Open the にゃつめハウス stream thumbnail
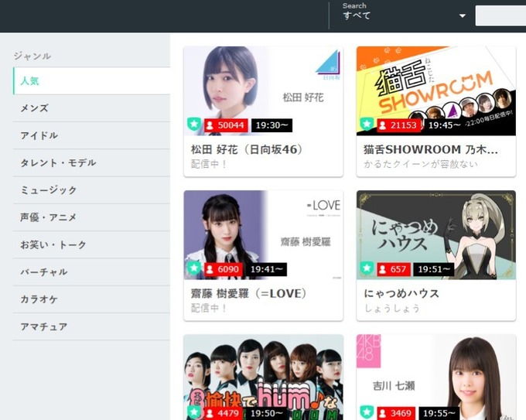 [x=436, y=235]
